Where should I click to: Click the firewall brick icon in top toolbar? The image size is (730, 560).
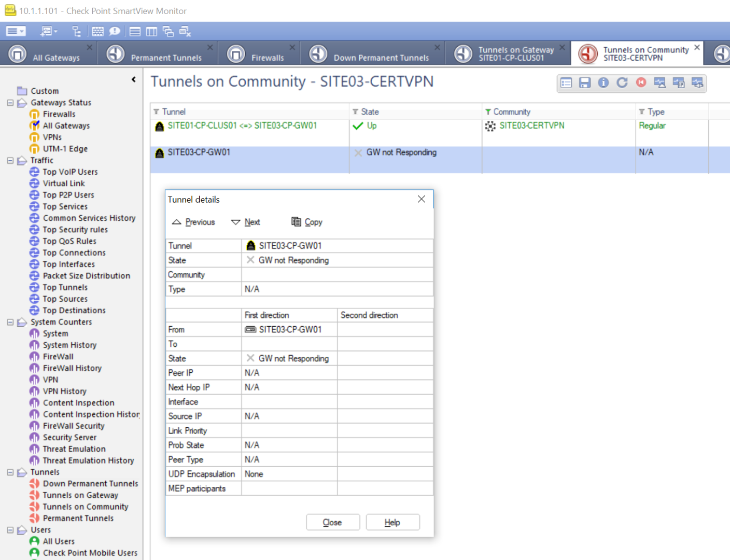[x=97, y=32]
